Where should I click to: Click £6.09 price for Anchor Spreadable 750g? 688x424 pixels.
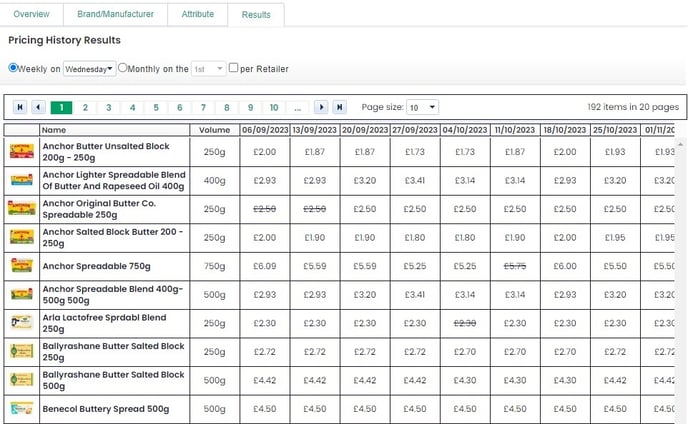pos(265,266)
